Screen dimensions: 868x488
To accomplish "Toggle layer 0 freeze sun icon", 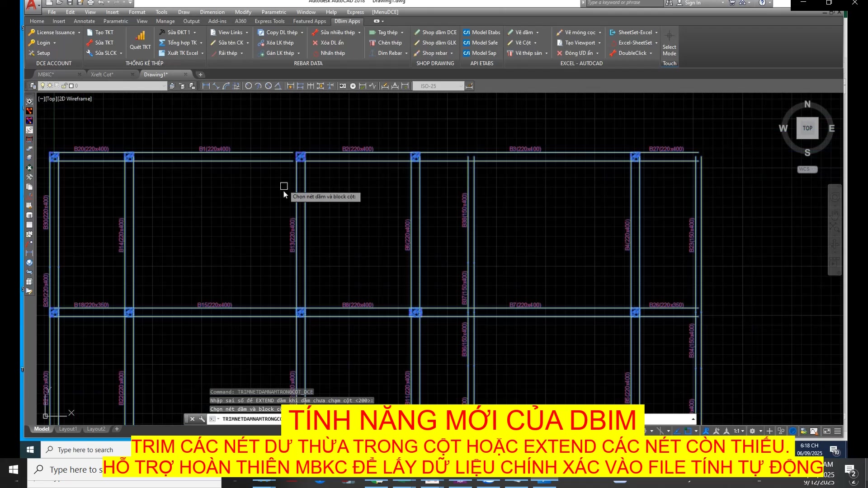I will pyautogui.click(x=50, y=86).
